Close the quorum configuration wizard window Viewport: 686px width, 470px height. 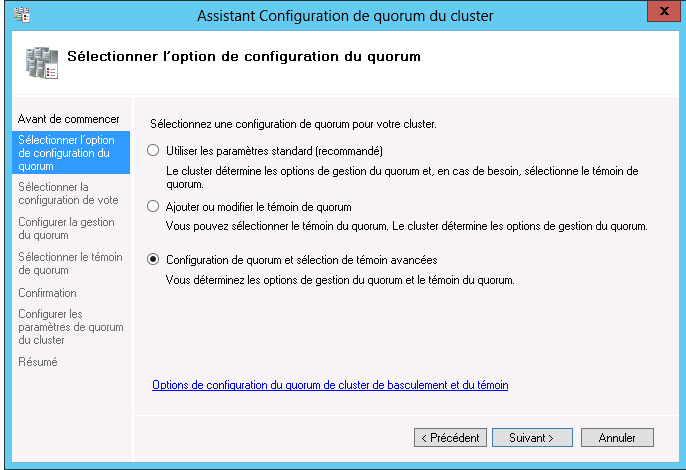click(664, 11)
